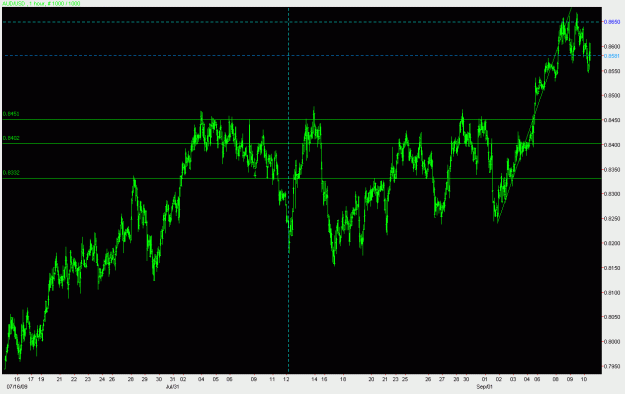The width and height of the screenshot is (625, 394).
Task: Click the day 29 time axis label
Action: click(145, 379)
